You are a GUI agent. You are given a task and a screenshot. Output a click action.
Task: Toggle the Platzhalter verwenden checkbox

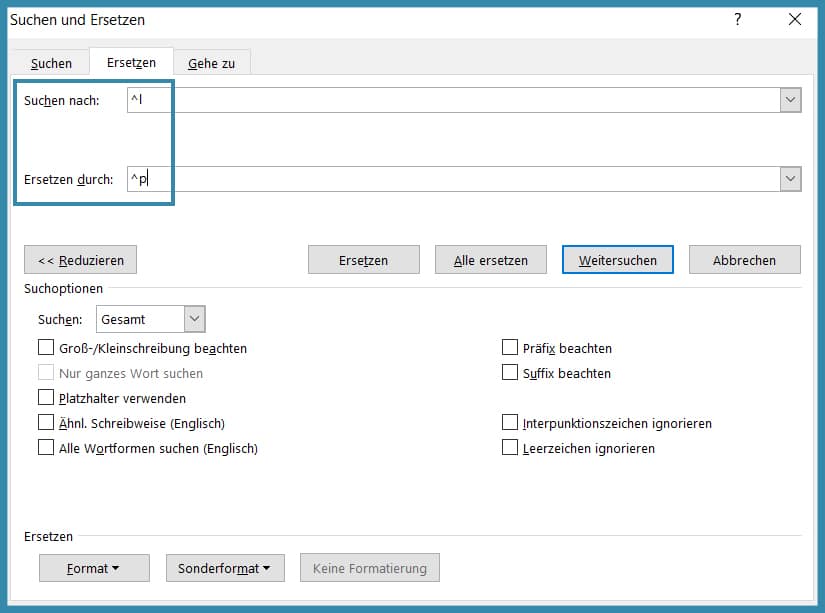tap(46, 398)
